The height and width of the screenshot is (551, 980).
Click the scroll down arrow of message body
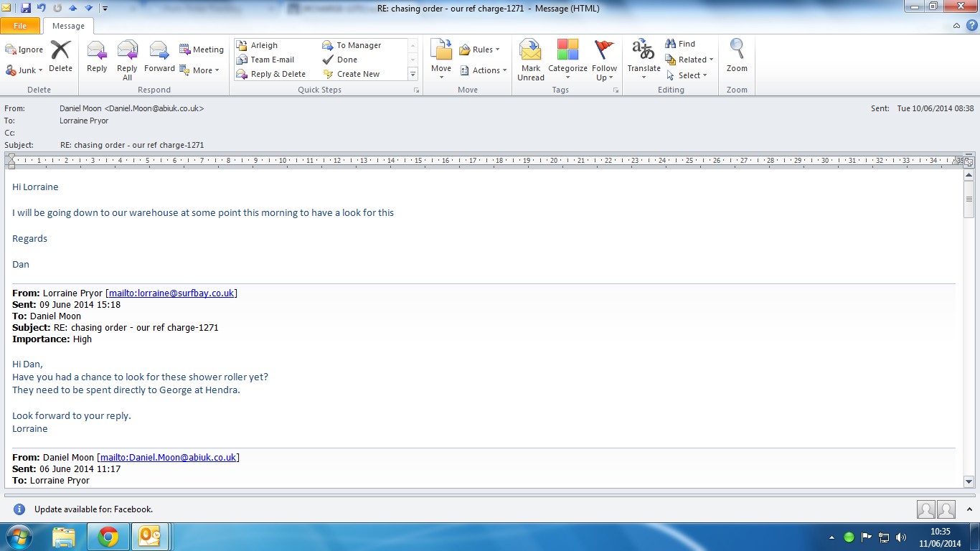969,481
